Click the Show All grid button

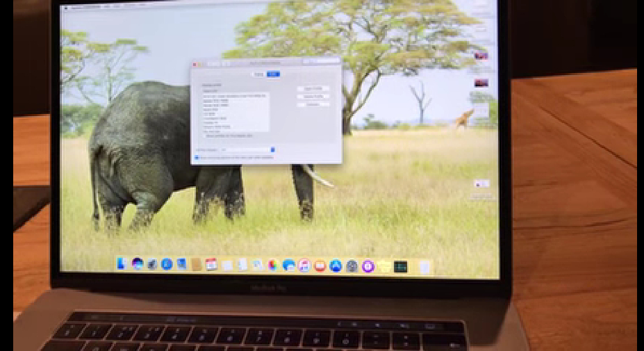pyautogui.click(x=226, y=64)
